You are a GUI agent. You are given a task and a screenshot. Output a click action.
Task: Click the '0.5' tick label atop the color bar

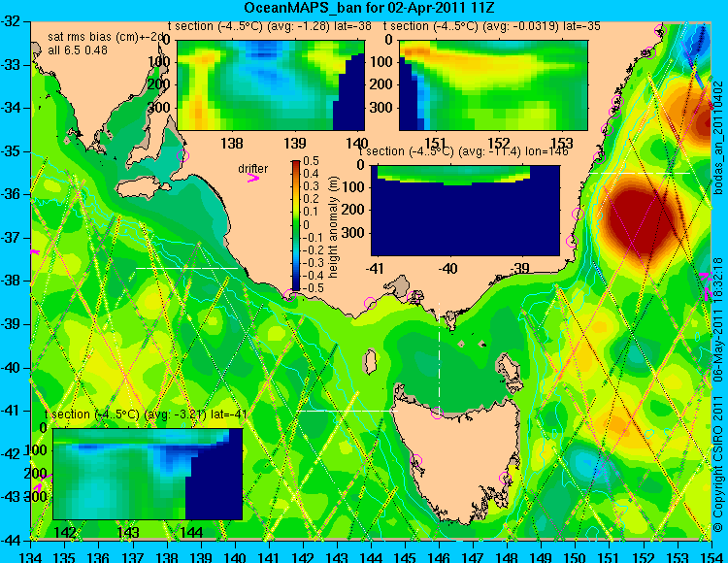tap(311, 161)
